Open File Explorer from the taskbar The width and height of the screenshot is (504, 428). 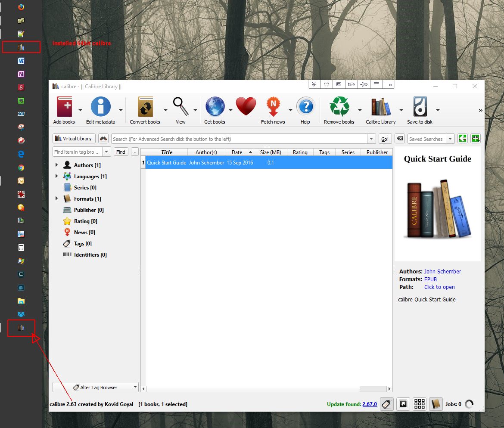pyautogui.click(x=21, y=301)
